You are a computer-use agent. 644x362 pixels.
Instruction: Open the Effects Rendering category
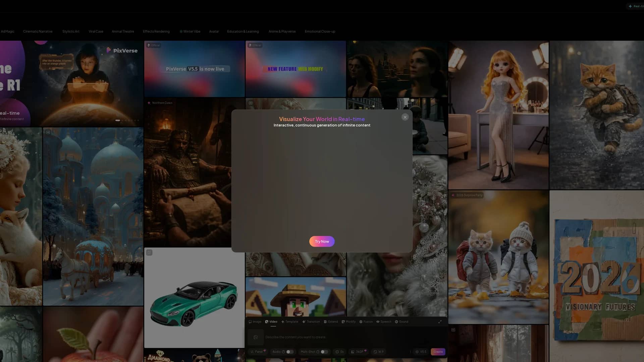click(156, 32)
